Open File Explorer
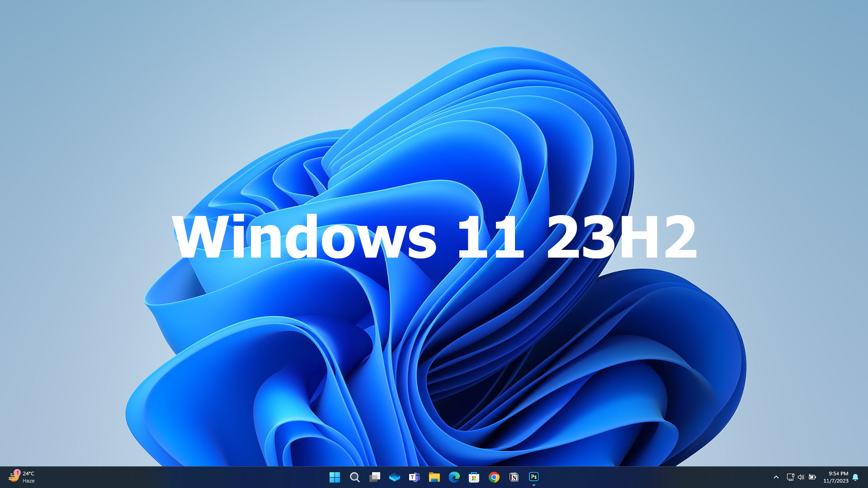 pyautogui.click(x=434, y=477)
